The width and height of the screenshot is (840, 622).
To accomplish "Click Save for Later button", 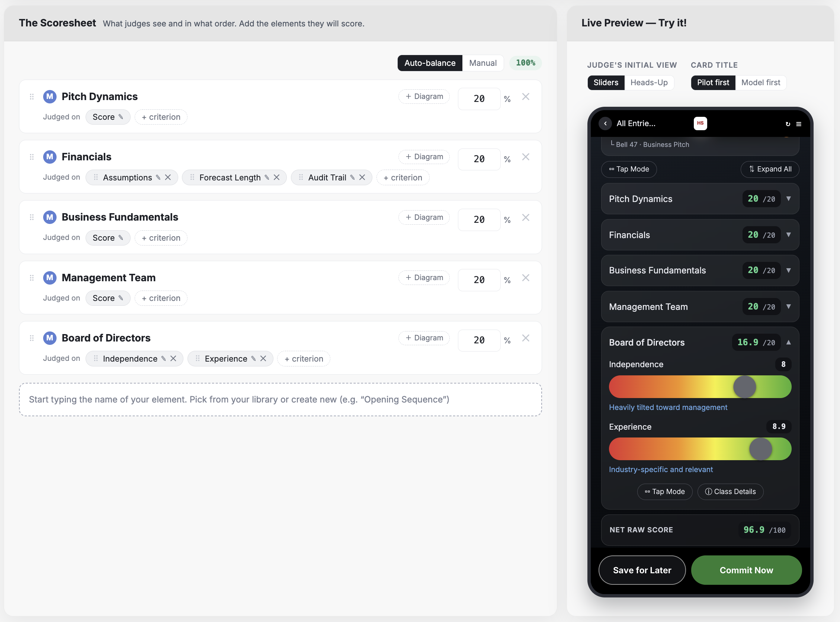I will [642, 570].
